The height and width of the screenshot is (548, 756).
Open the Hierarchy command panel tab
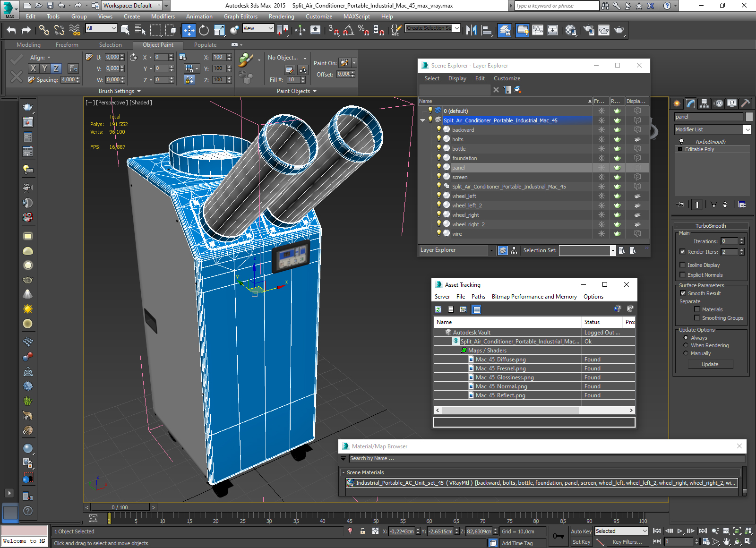(704, 103)
